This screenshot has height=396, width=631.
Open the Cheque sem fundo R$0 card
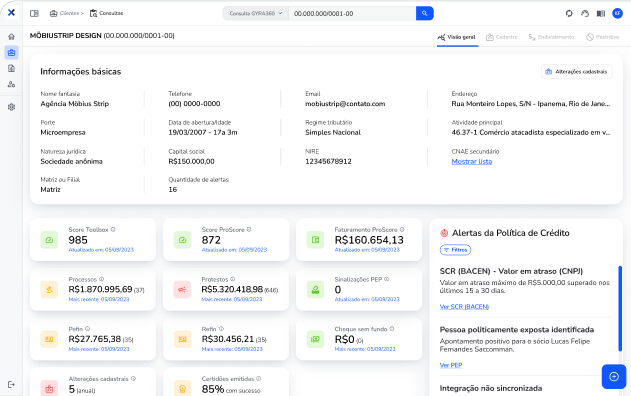click(359, 339)
